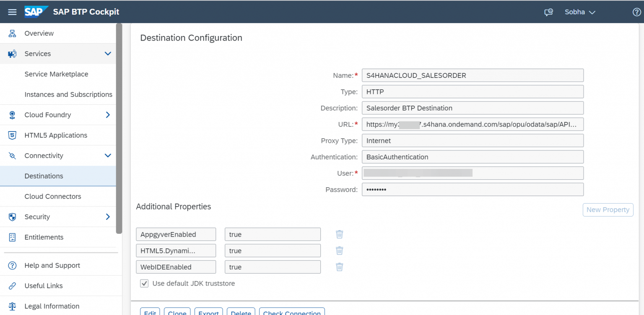644x315 pixels.
Task: Delete the AppgyverEnabled property via trash icon
Action: 339,234
